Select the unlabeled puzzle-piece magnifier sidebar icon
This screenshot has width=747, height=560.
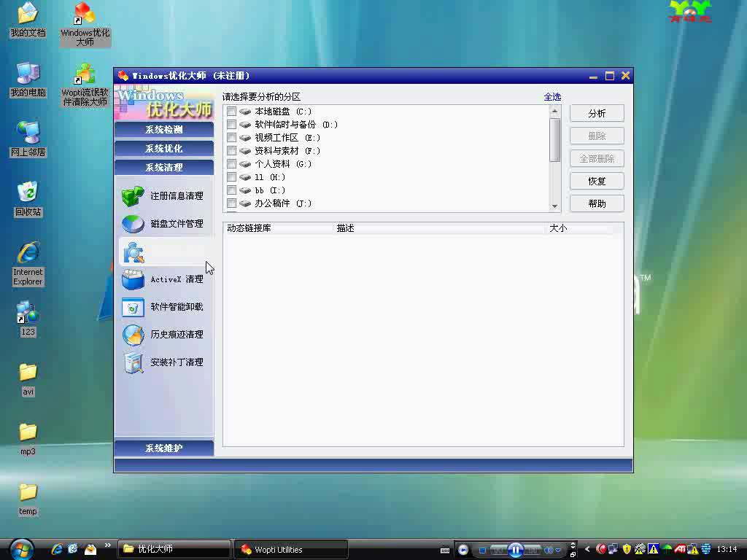click(133, 252)
